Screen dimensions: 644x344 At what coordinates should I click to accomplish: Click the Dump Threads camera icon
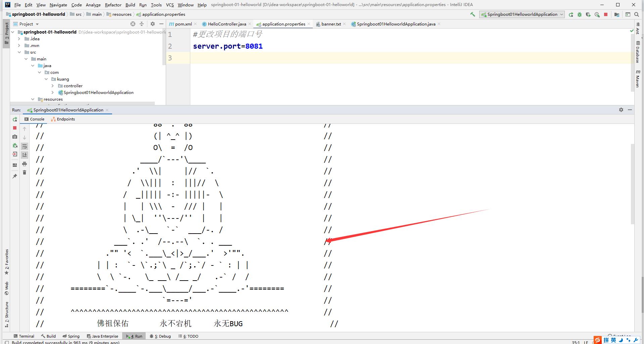[15, 137]
